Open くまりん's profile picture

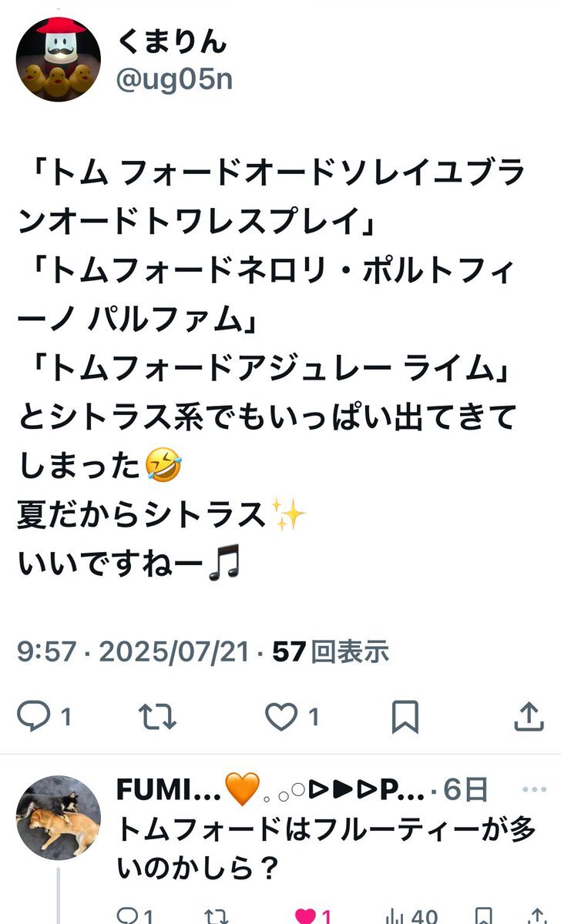59,59
